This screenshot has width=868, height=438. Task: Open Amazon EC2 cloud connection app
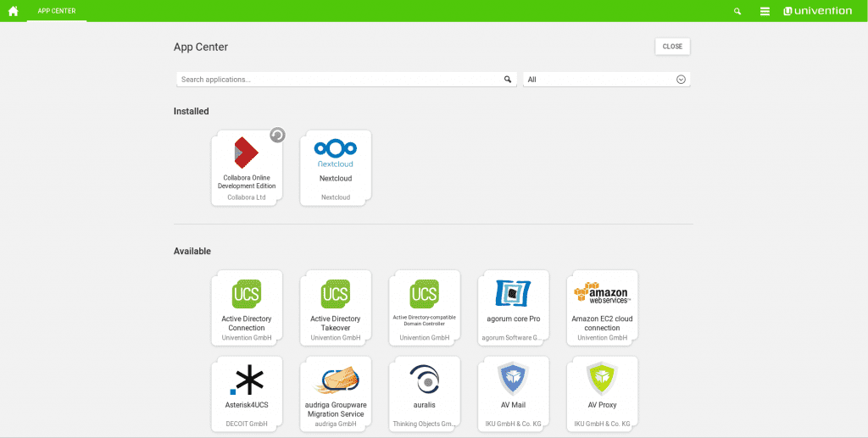(x=603, y=308)
